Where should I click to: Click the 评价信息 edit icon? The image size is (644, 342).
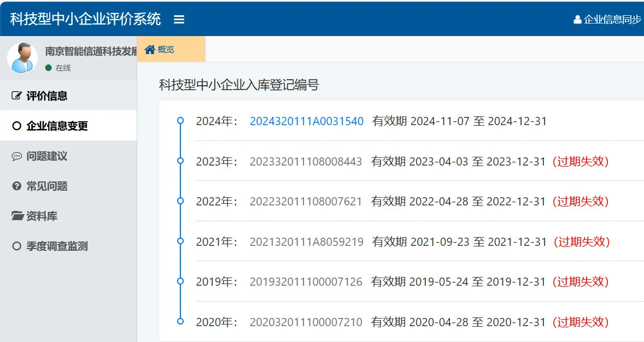pyautogui.click(x=16, y=96)
